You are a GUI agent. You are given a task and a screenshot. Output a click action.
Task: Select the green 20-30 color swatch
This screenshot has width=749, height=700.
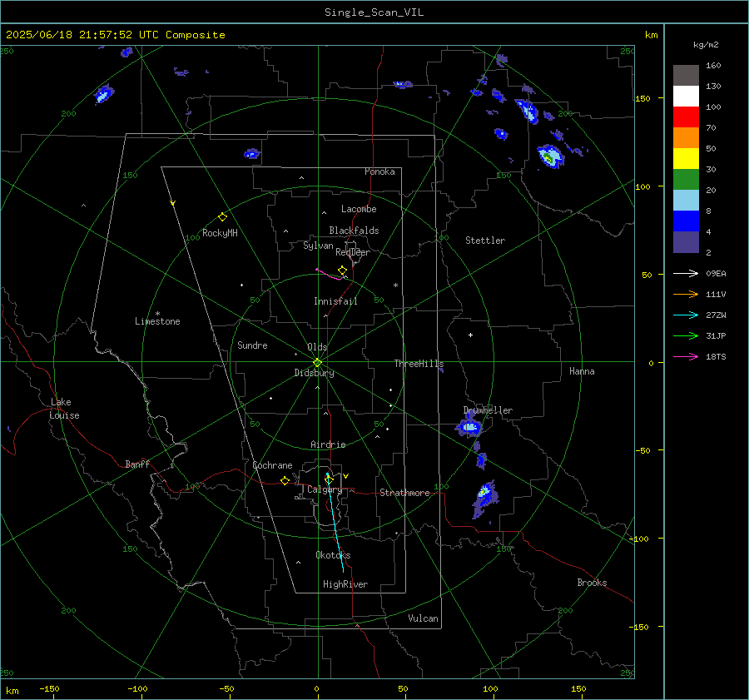tap(686, 180)
